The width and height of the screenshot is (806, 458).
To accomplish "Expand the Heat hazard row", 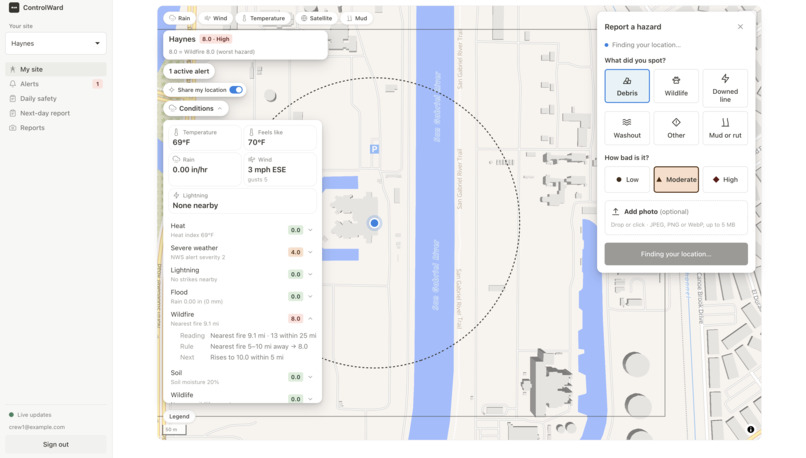I will pyautogui.click(x=310, y=230).
